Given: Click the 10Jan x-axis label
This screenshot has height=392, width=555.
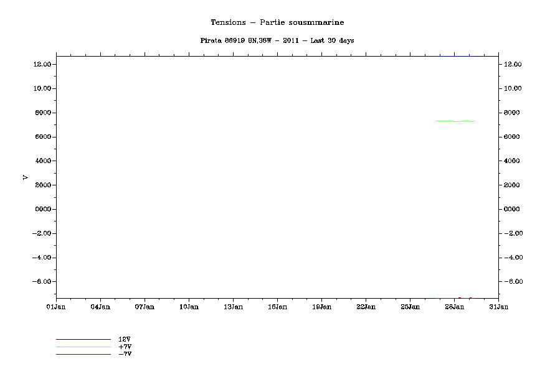Looking at the screenshot, I should (x=189, y=307).
